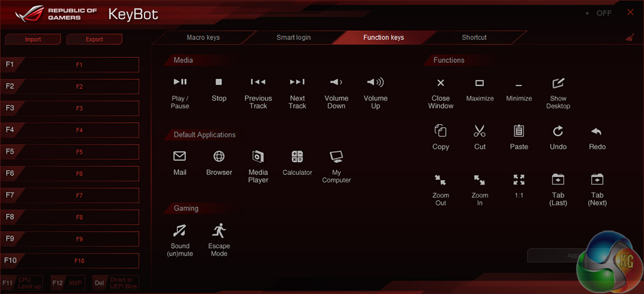Select the F3 key assignment slot
This screenshot has width=644, height=294.
click(x=69, y=108)
